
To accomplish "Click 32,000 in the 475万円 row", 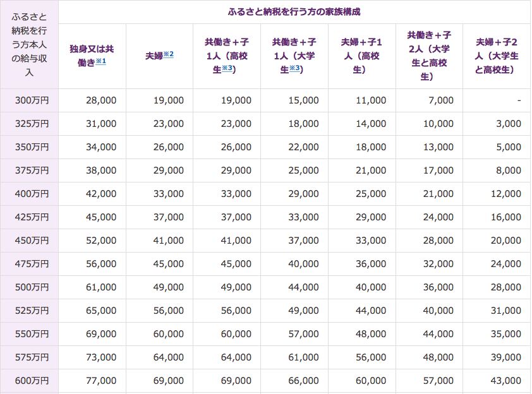I will [x=438, y=264].
